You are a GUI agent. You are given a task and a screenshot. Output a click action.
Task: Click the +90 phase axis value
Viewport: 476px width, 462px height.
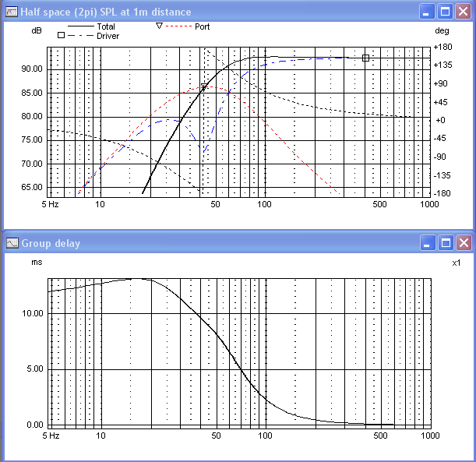click(x=441, y=83)
